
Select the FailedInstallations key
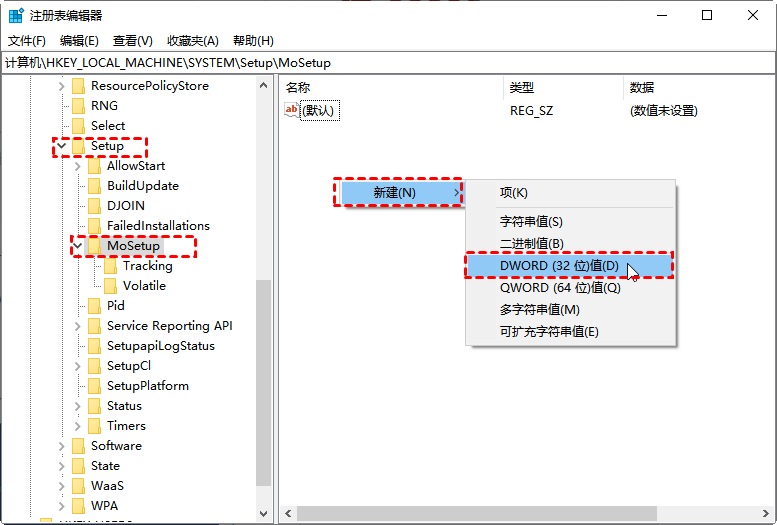(158, 226)
